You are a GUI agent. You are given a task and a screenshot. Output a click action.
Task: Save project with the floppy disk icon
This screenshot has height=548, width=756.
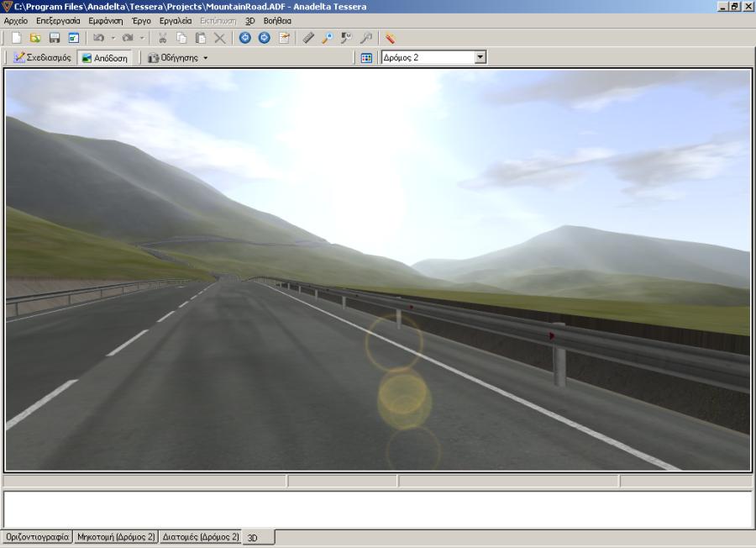point(55,38)
